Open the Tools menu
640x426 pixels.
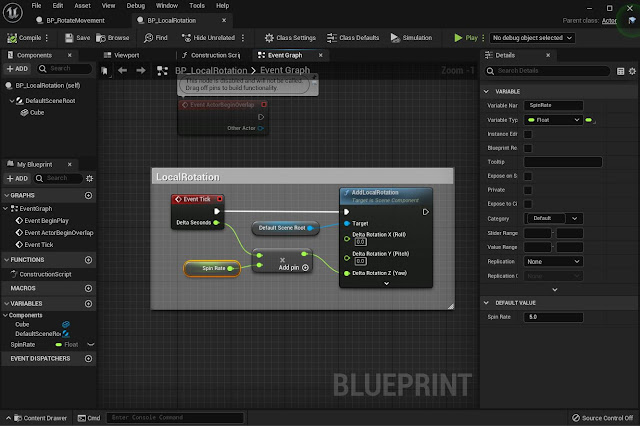[x=197, y=6]
